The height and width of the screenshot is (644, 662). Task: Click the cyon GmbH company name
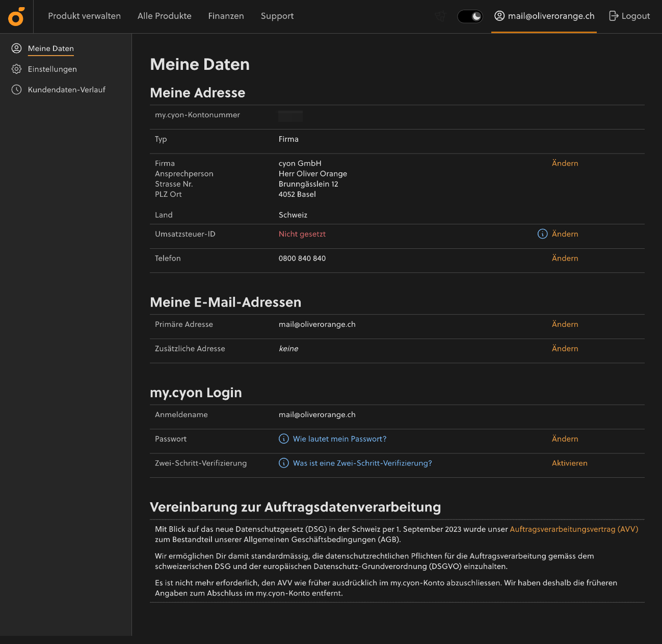coord(300,164)
